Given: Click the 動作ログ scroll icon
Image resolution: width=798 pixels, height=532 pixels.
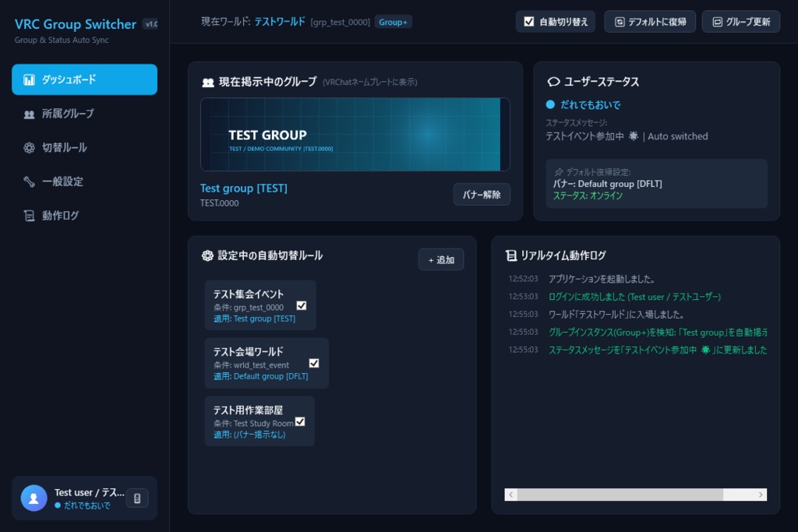Looking at the screenshot, I should [29, 216].
